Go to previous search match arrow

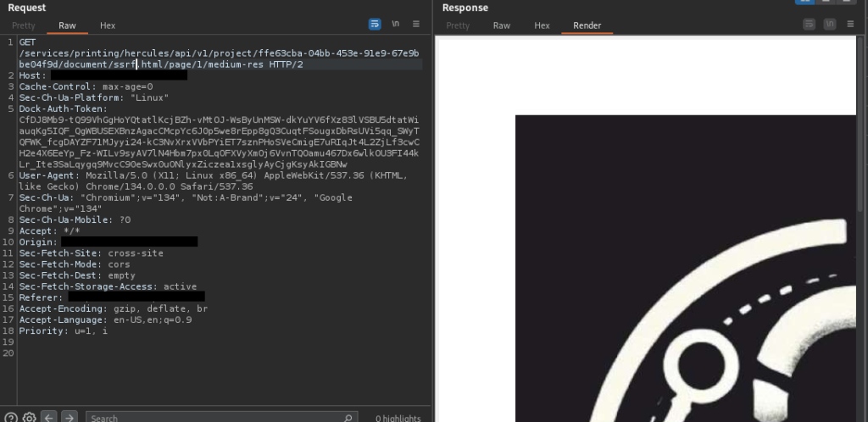(48, 418)
